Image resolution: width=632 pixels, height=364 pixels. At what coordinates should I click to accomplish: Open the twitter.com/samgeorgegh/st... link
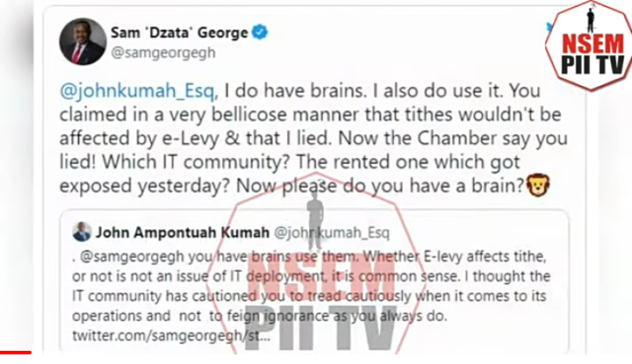click(x=171, y=335)
